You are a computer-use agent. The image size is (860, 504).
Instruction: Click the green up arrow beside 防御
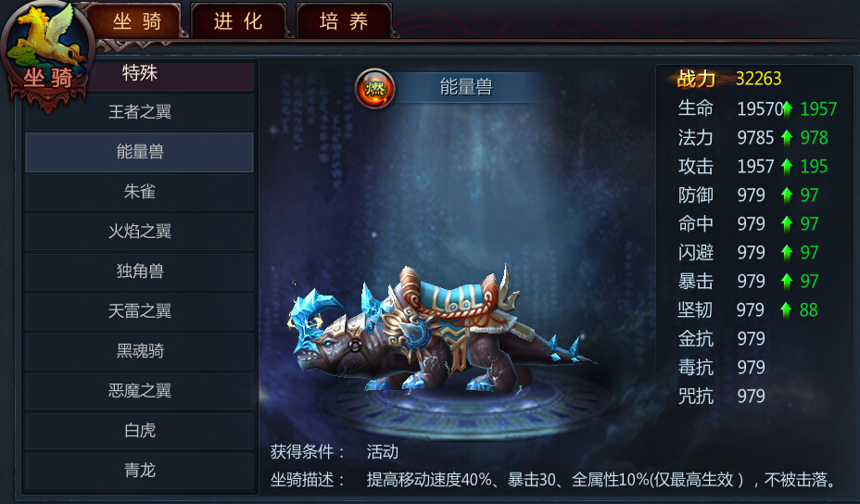point(787,195)
